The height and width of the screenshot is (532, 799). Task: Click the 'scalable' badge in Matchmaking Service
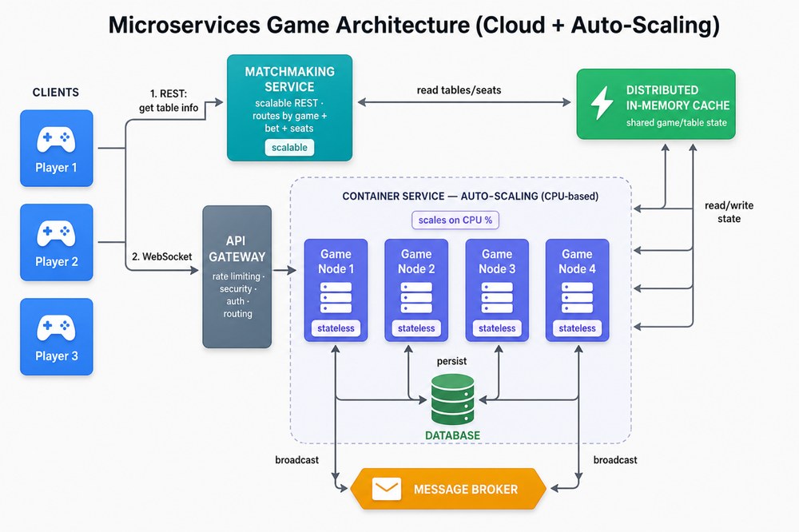tap(289, 147)
